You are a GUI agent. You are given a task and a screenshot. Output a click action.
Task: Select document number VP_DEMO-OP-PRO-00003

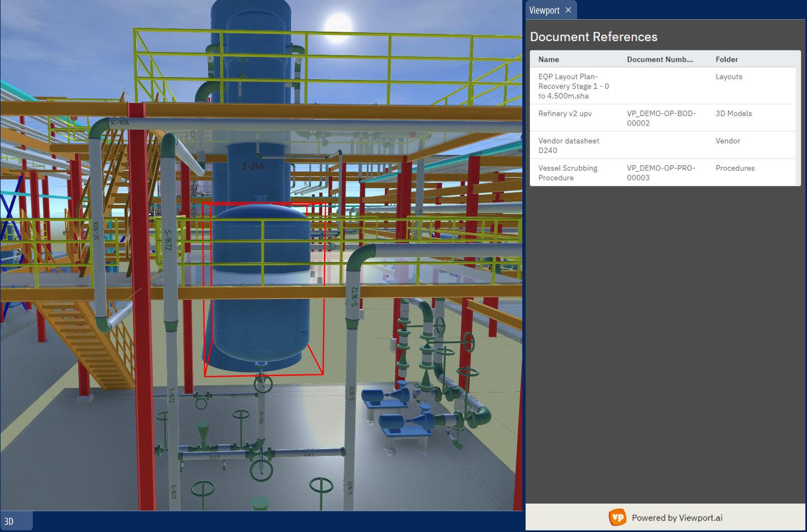pos(661,172)
